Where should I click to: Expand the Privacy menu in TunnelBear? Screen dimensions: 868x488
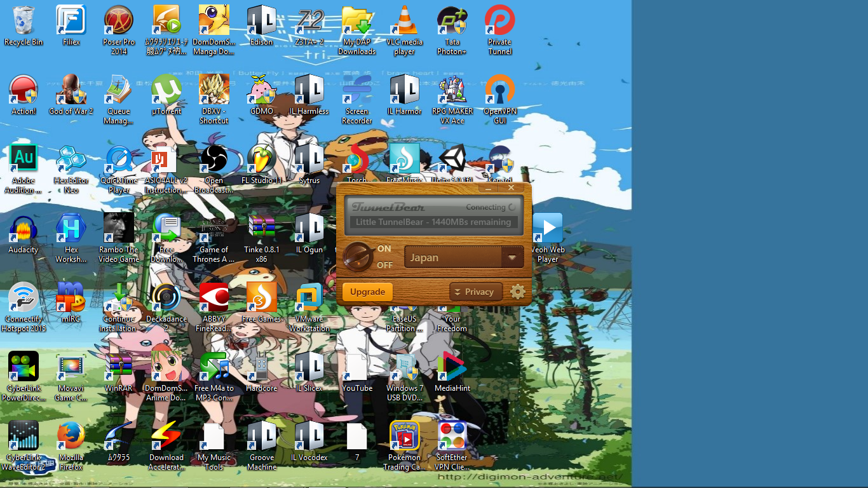(x=476, y=292)
